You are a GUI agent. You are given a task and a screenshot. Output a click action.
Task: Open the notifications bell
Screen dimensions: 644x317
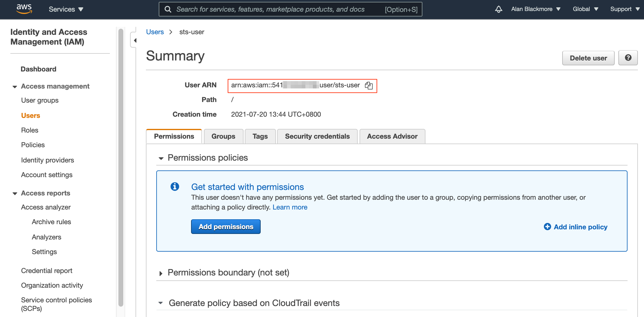[498, 9]
